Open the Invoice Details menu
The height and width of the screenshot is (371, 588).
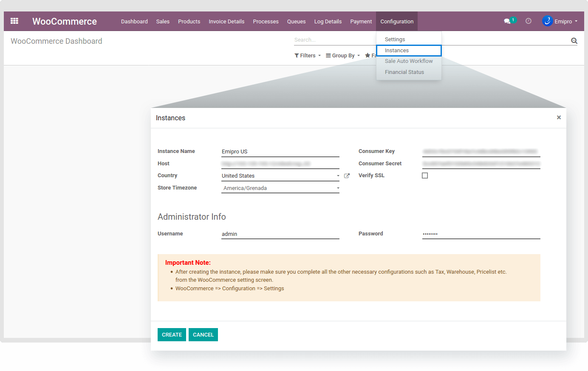point(226,21)
